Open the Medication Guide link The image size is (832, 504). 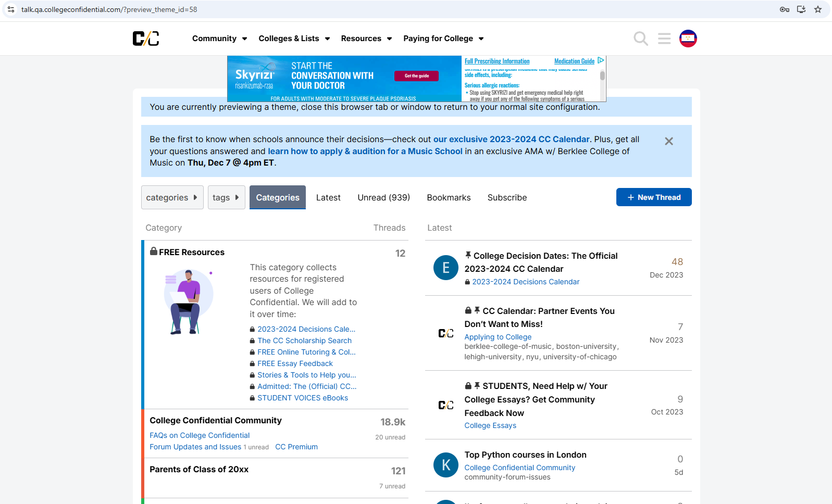574,61
